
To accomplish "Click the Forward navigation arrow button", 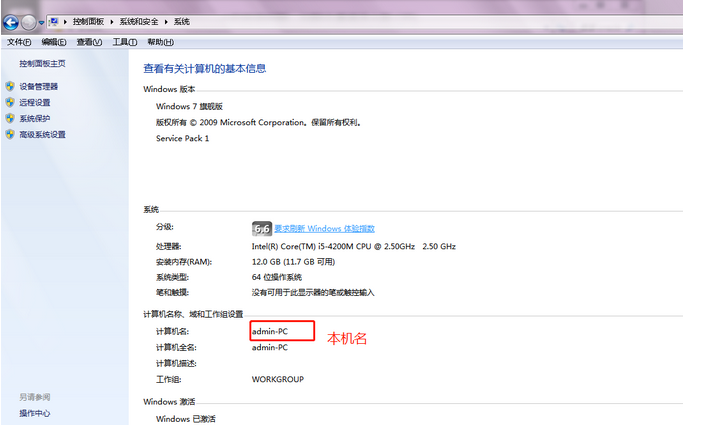I will [29, 22].
